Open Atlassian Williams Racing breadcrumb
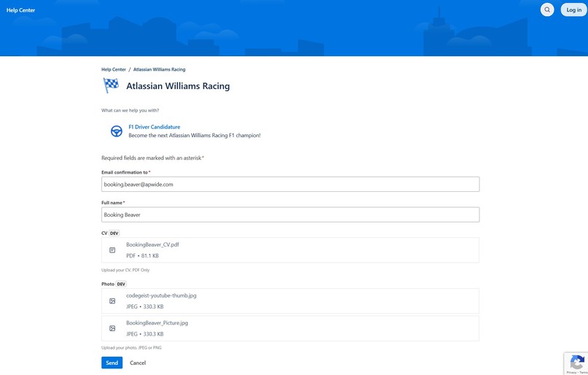 pos(159,69)
